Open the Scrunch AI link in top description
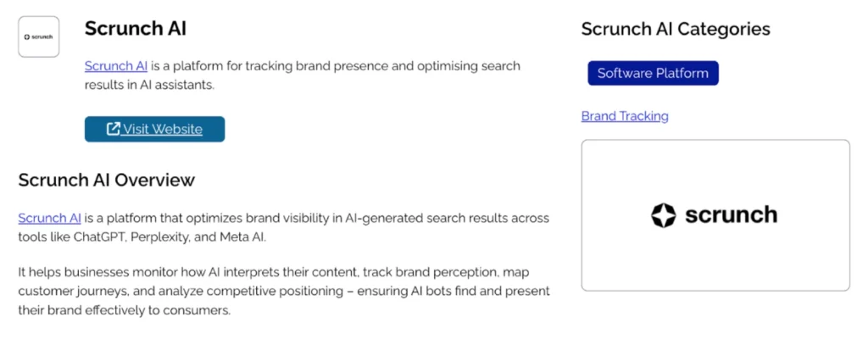Viewport: 868px width, 356px height. pos(115,66)
